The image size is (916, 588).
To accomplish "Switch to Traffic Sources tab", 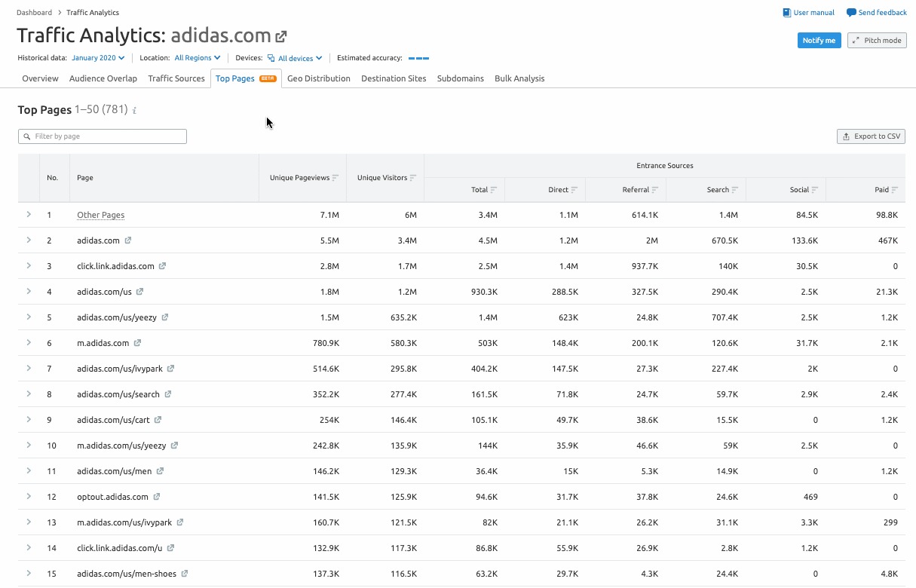I will pyautogui.click(x=176, y=78).
